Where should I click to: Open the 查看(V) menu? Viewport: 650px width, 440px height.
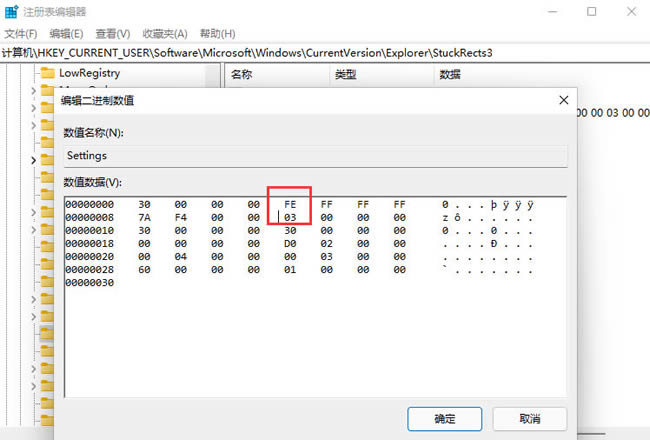coord(113,34)
